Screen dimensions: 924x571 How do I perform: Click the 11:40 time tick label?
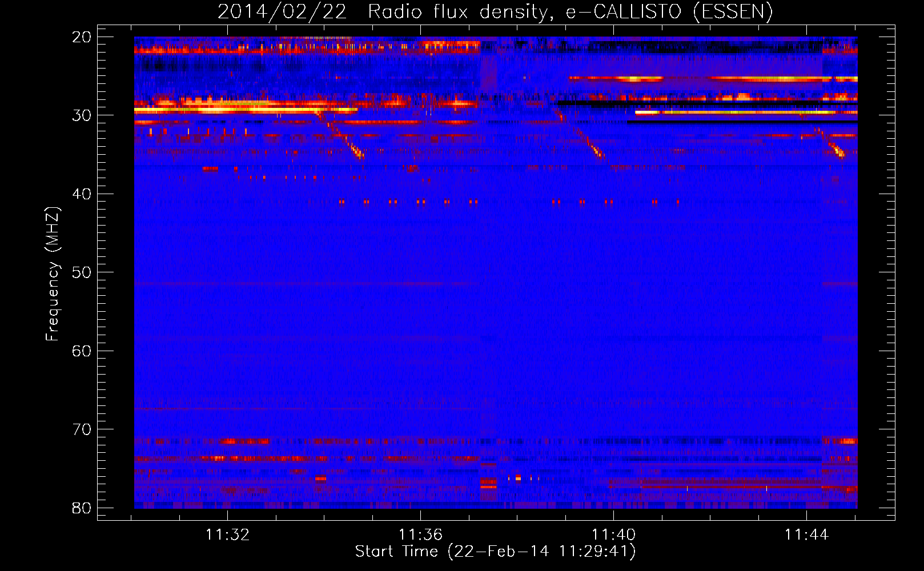coord(613,535)
